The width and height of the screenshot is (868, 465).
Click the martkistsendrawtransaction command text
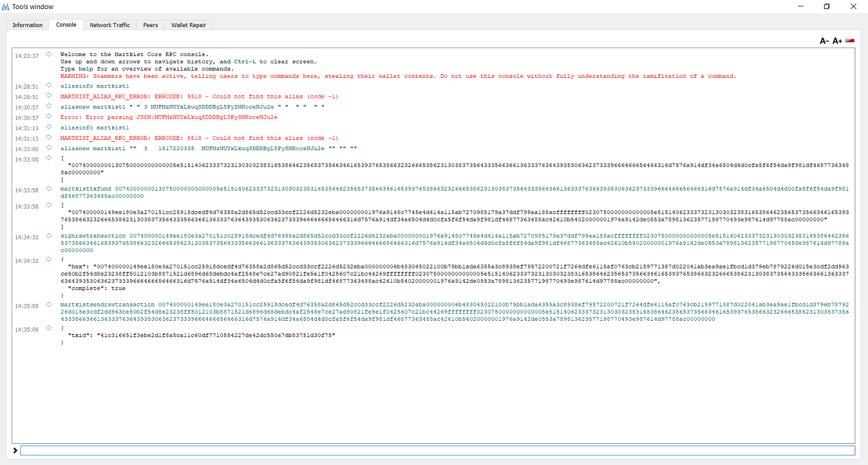coord(454,312)
